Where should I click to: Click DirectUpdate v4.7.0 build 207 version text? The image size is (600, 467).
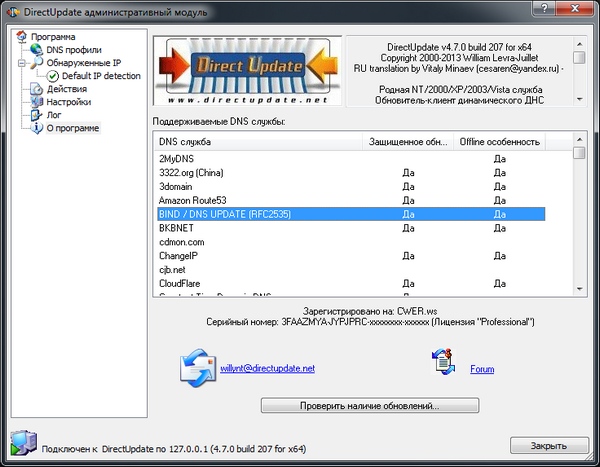pos(459,47)
